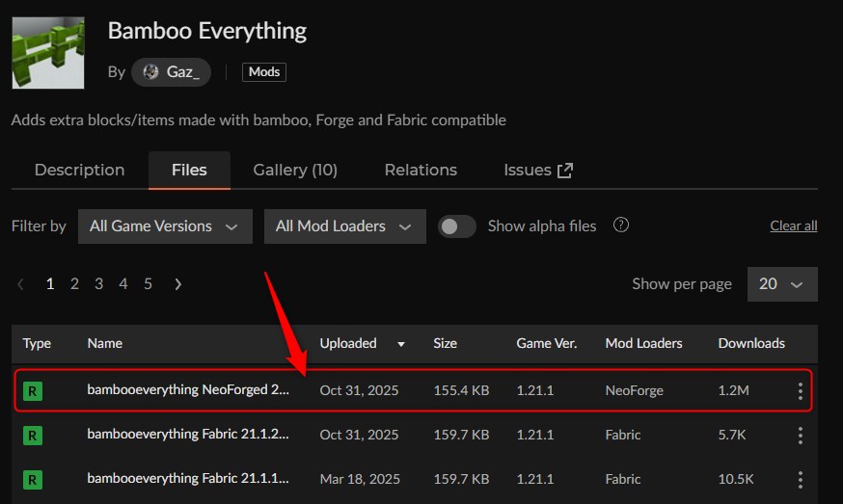This screenshot has width=843, height=504.
Task: Expand the All Mod Loaders dropdown
Action: [x=344, y=226]
